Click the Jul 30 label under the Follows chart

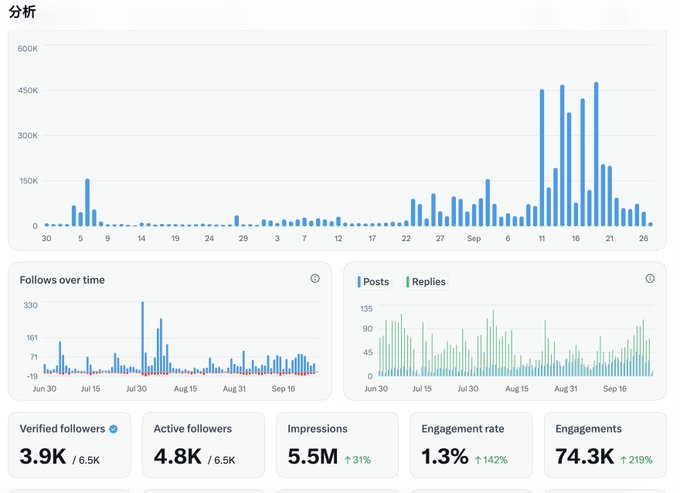pyautogui.click(x=136, y=389)
